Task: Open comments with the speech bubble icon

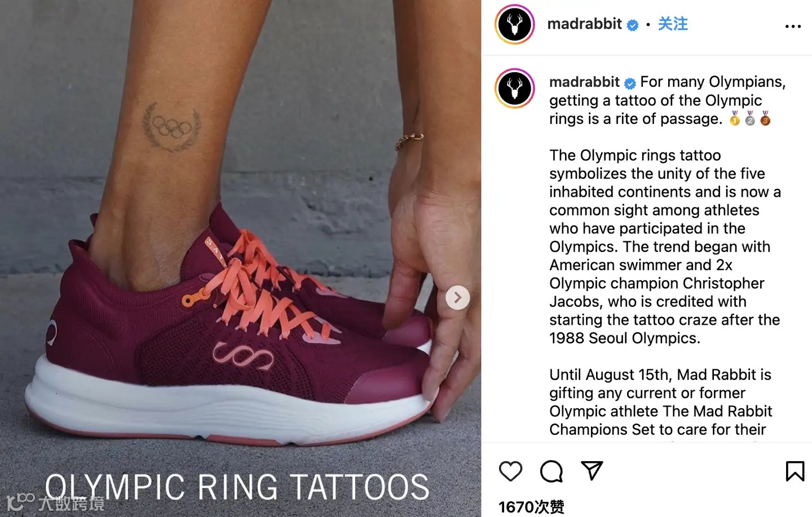Action: coord(551,471)
